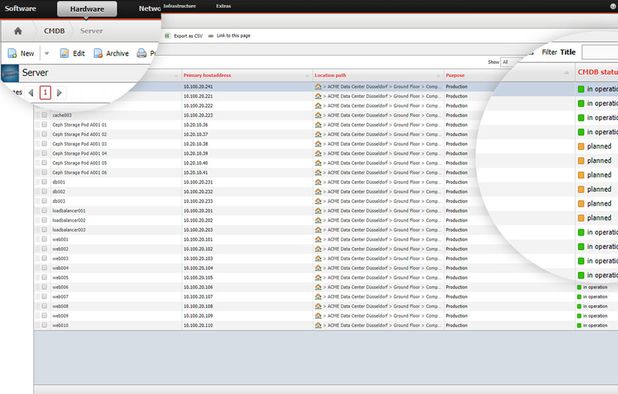Sort by Primary hostaddress header

pyautogui.click(x=207, y=75)
